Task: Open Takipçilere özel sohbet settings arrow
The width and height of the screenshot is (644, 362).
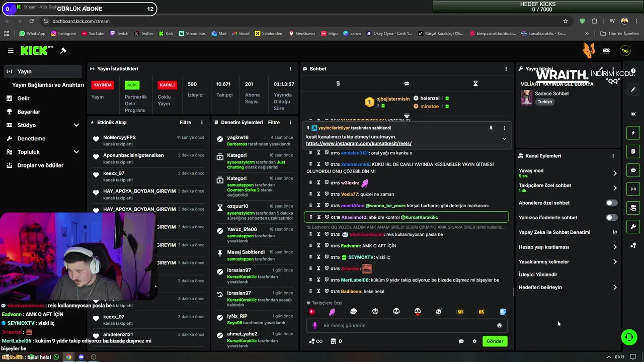Action: click(x=615, y=188)
